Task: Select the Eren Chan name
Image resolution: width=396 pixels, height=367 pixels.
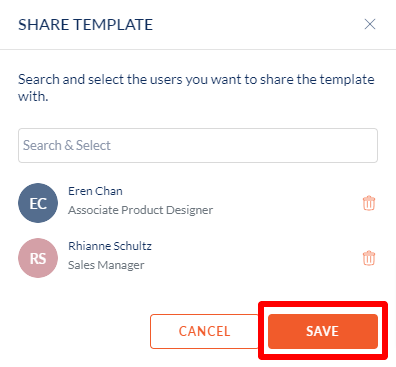Action: pos(95,191)
